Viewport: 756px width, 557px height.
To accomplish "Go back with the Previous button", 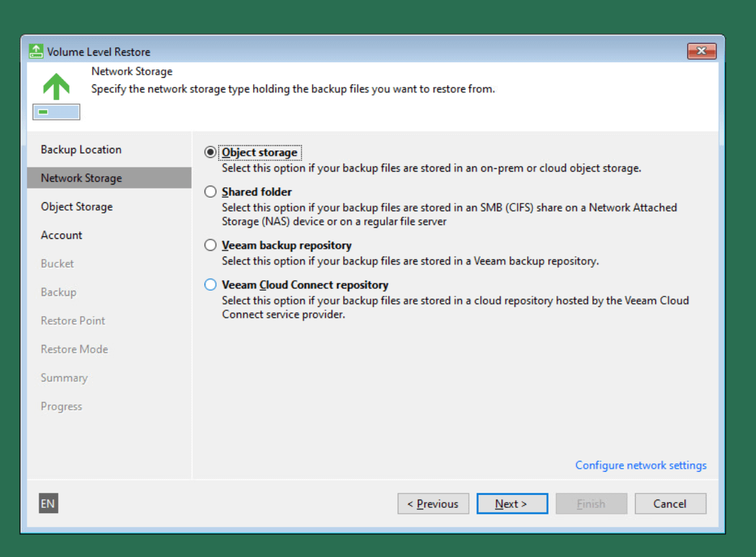I will (433, 504).
